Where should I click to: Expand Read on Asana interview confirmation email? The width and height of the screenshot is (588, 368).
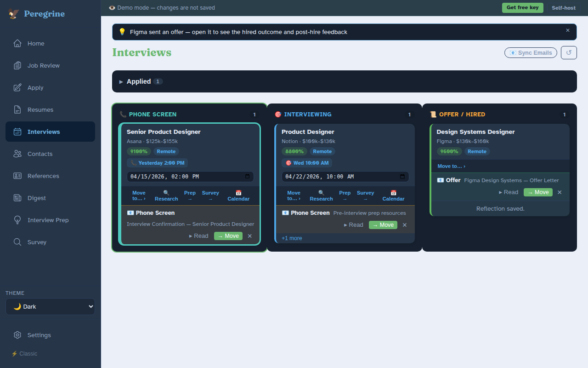(199, 236)
